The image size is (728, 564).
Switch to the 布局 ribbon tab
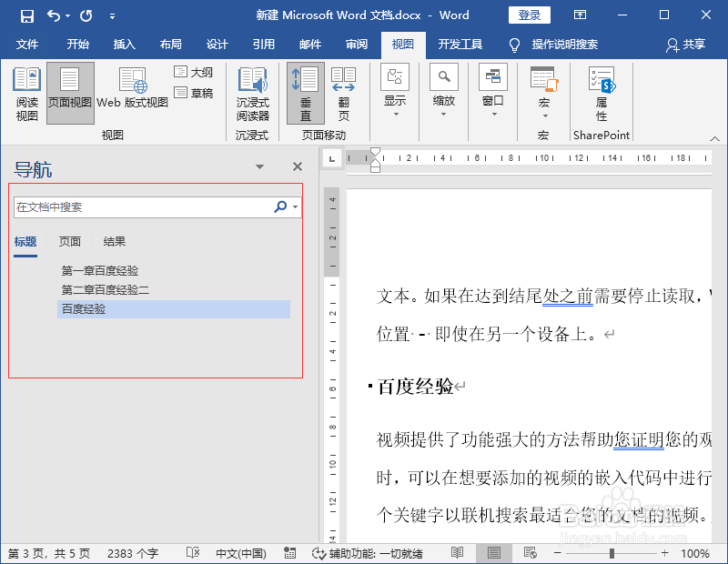pyautogui.click(x=170, y=44)
